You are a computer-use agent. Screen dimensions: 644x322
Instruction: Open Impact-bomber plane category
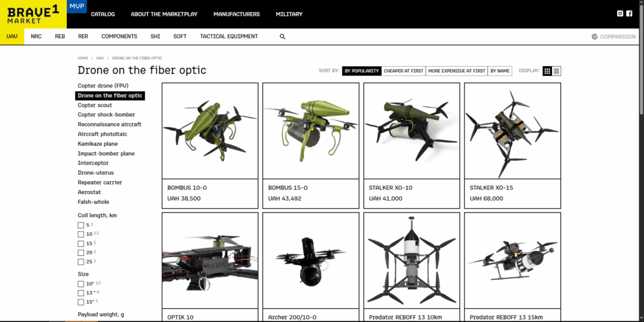coord(106,153)
